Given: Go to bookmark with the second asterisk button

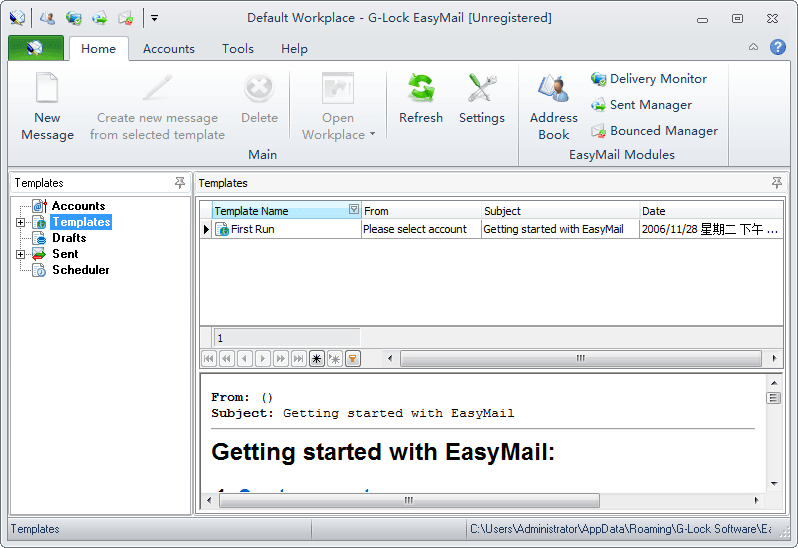Looking at the screenshot, I should 334,359.
